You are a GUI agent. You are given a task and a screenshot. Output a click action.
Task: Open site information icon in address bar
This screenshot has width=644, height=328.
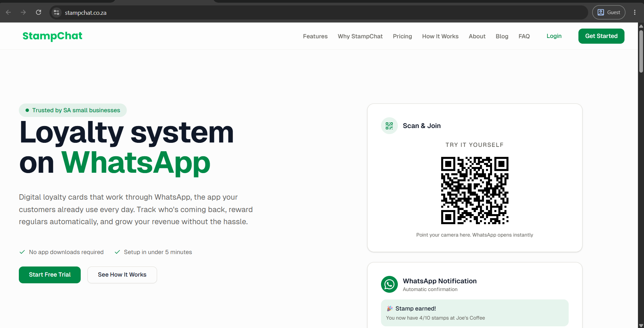point(56,12)
